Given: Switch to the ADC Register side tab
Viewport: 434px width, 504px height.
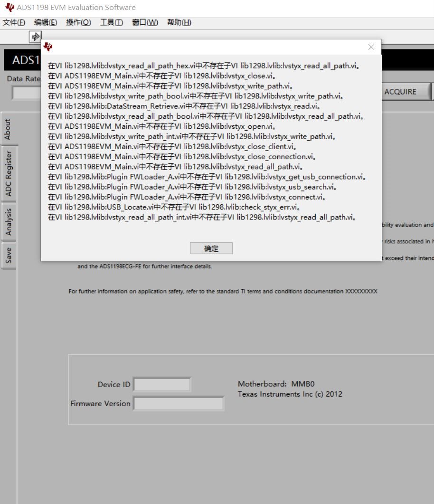Looking at the screenshot, I should point(8,174).
